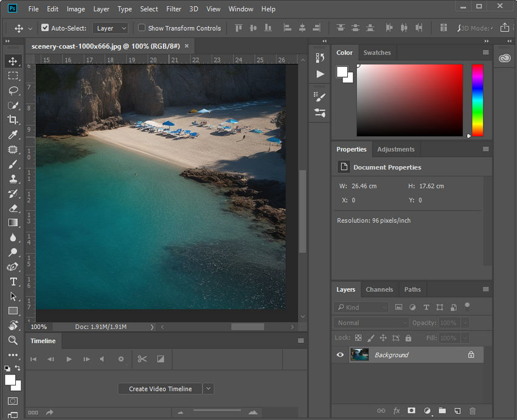
Task: Click the toolbox foreground color swatch
Action: pos(10,380)
